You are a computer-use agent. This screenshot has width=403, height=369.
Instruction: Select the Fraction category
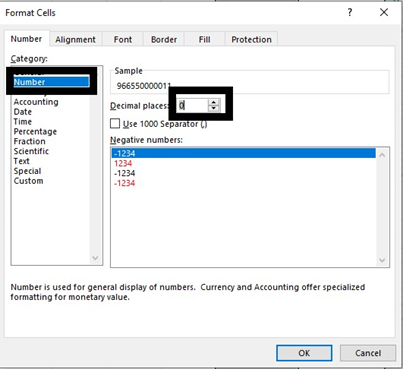click(29, 141)
